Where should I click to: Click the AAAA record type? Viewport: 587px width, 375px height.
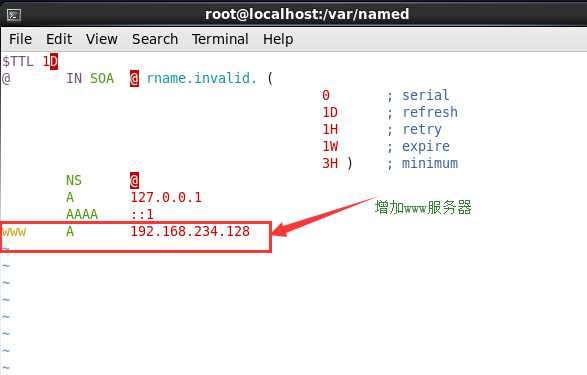(x=82, y=214)
